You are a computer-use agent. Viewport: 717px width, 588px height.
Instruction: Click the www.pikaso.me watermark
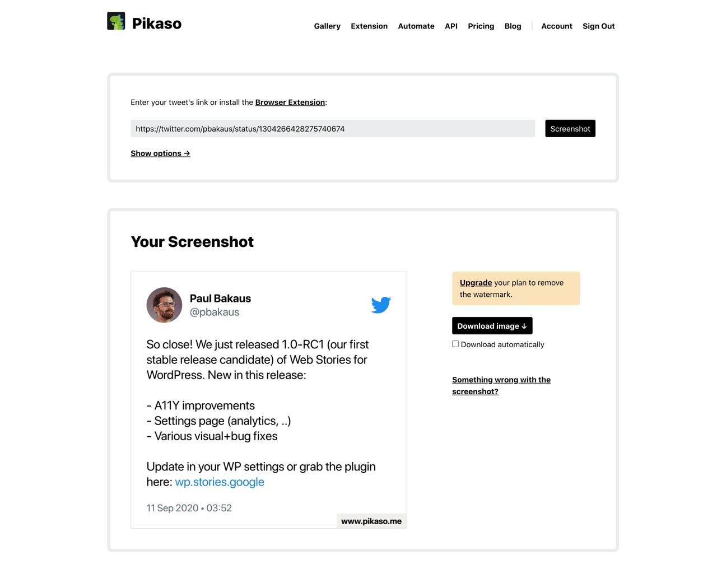371,520
